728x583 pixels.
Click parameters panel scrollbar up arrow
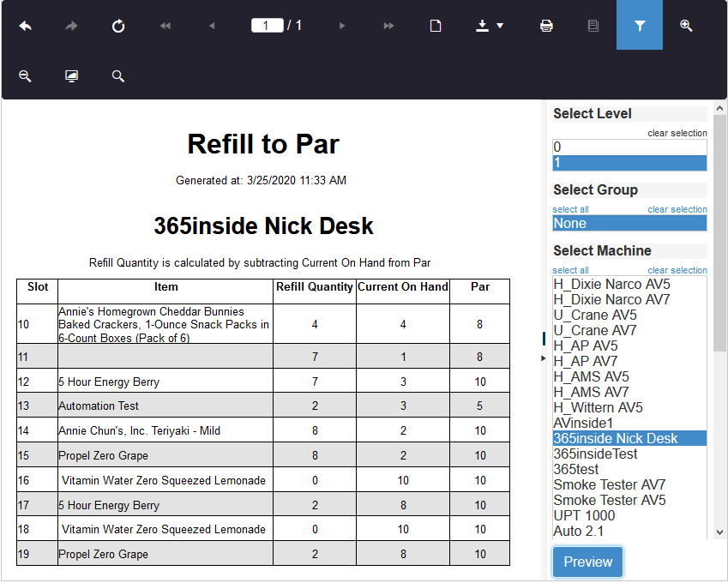(719, 108)
